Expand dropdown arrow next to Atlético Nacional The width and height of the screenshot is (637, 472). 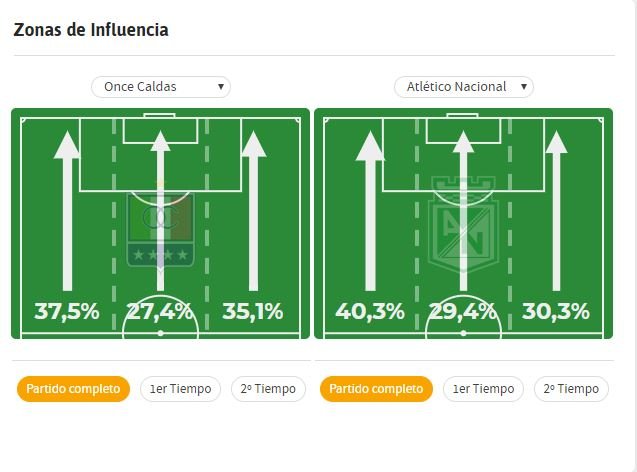tap(524, 87)
